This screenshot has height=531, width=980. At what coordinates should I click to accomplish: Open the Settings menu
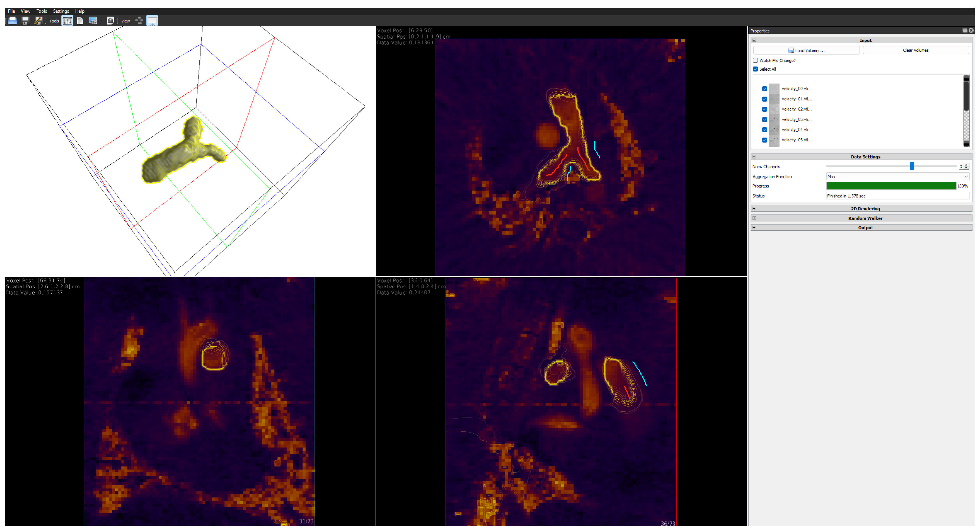point(61,11)
